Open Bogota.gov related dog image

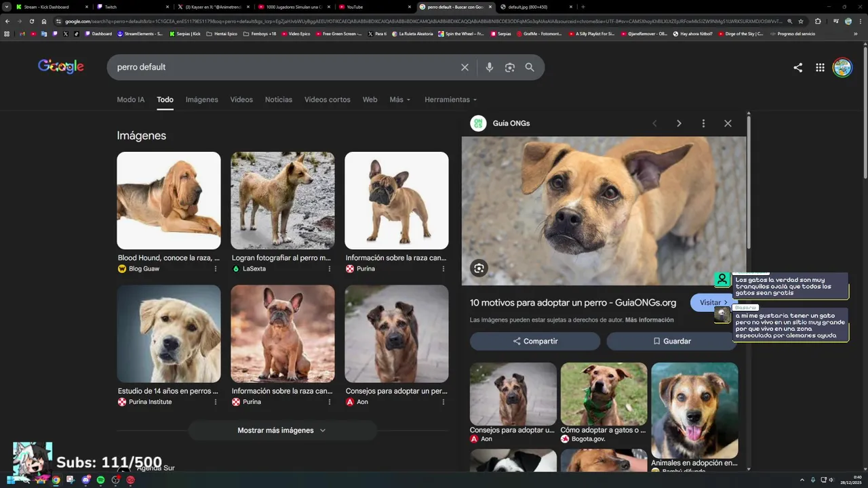(604, 394)
